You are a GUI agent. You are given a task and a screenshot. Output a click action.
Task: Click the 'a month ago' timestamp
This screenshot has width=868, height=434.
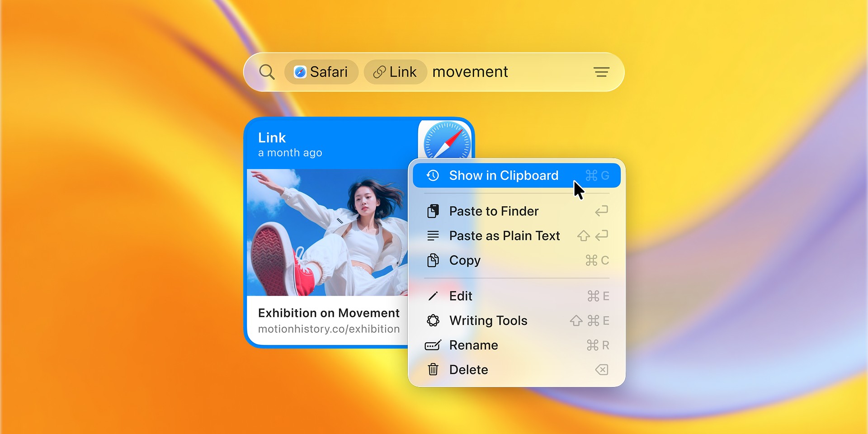click(290, 153)
